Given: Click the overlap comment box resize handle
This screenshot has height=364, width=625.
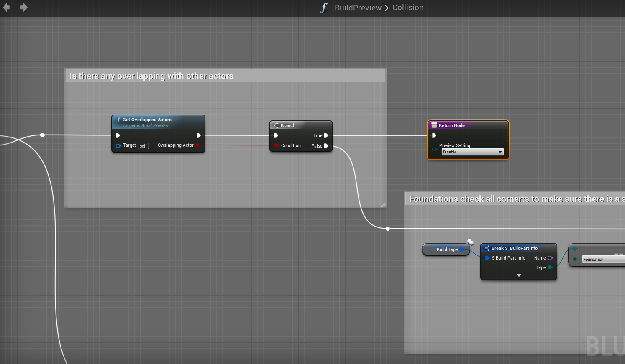Looking at the screenshot, I should [383, 205].
